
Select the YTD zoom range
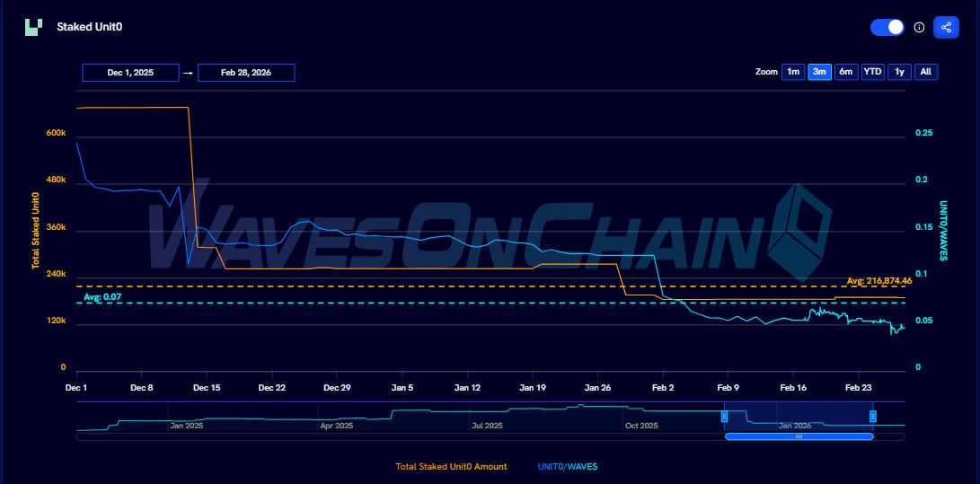pos(872,72)
